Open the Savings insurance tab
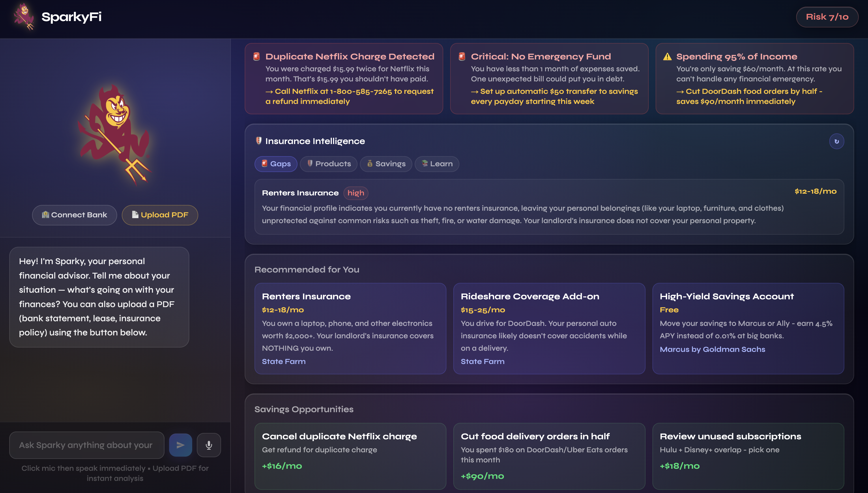Viewport: 868px width, 493px height. (x=386, y=164)
